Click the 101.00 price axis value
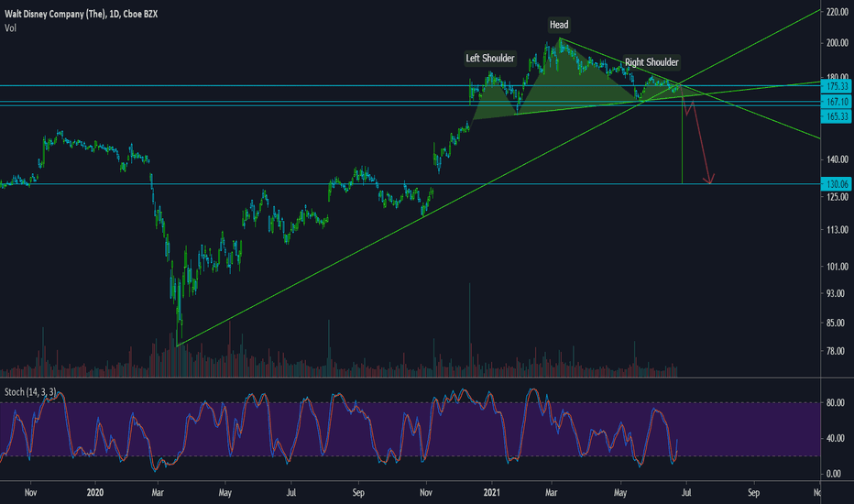 point(838,267)
